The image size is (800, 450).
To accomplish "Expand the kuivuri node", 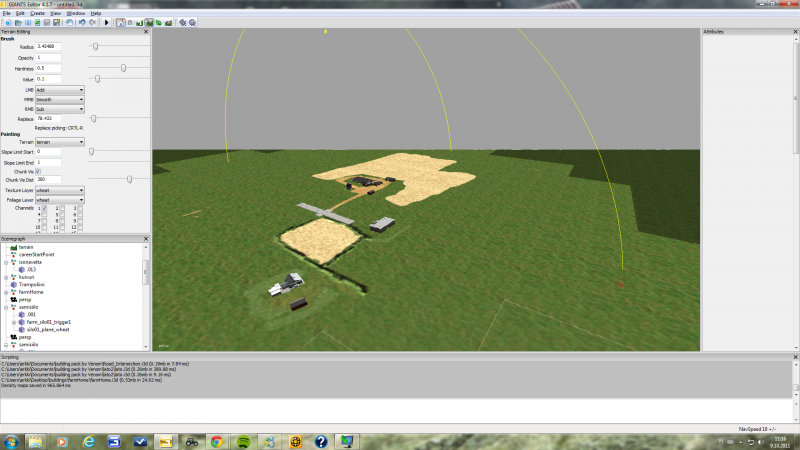I will [6, 277].
